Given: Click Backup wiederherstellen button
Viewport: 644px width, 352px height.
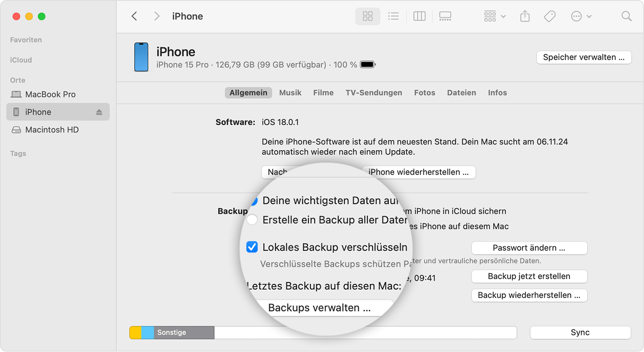Looking at the screenshot, I should (529, 295).
